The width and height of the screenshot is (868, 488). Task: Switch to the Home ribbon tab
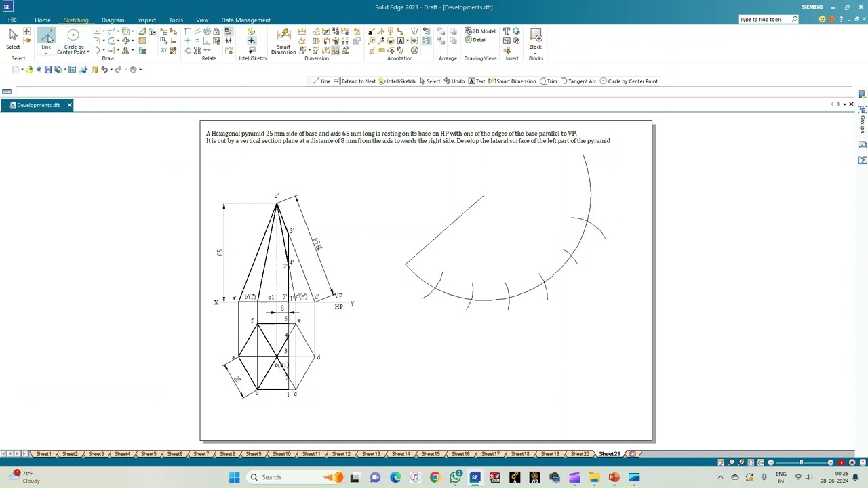[x=42, y=20]
